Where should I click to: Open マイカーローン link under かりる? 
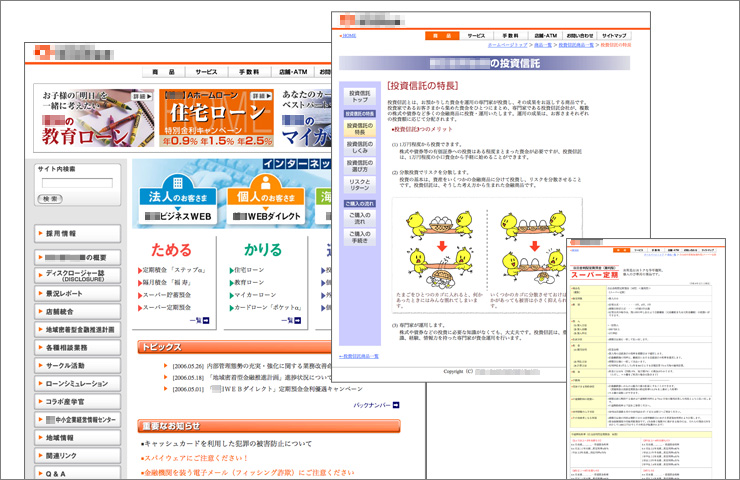253,295
